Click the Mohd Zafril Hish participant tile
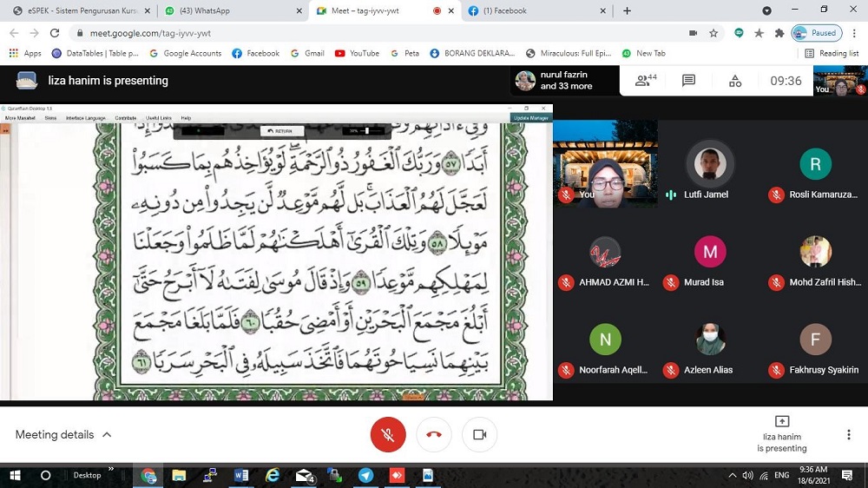 point(815,252)
